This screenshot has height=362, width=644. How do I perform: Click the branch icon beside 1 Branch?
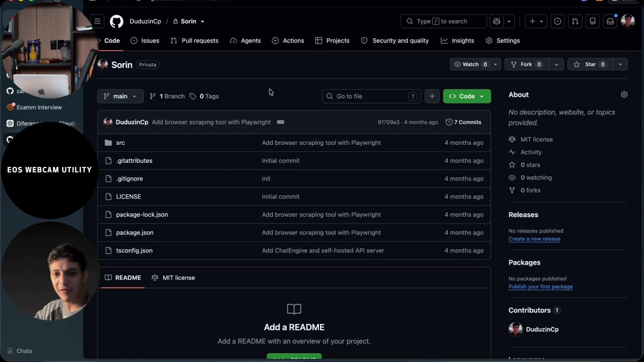152,96
